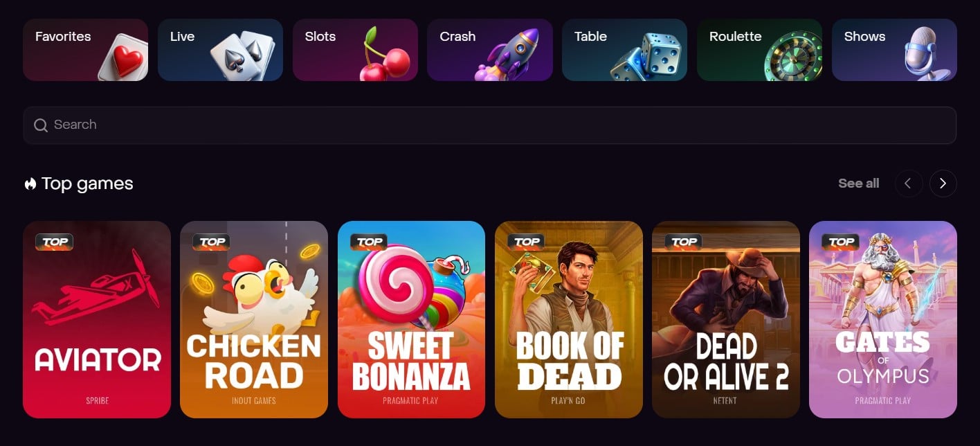
Task: Go to the previous Top games carousel page
Action: click(908, 184)
